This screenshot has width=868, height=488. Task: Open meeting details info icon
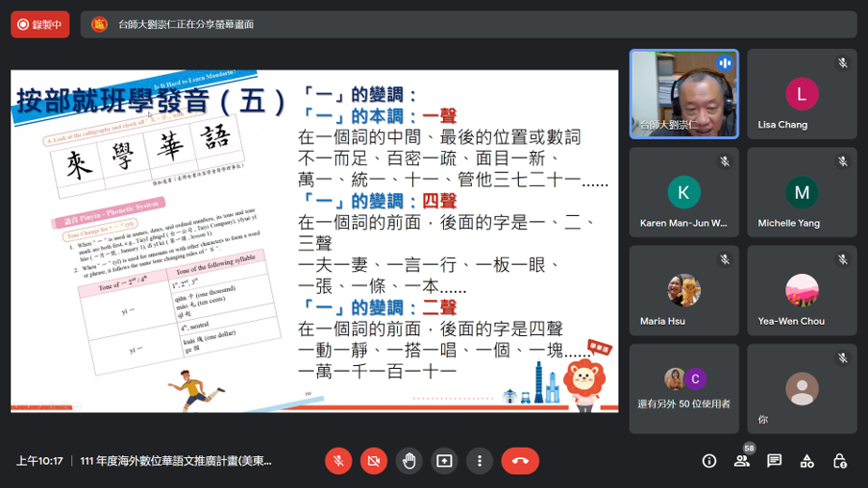point(709,461)
